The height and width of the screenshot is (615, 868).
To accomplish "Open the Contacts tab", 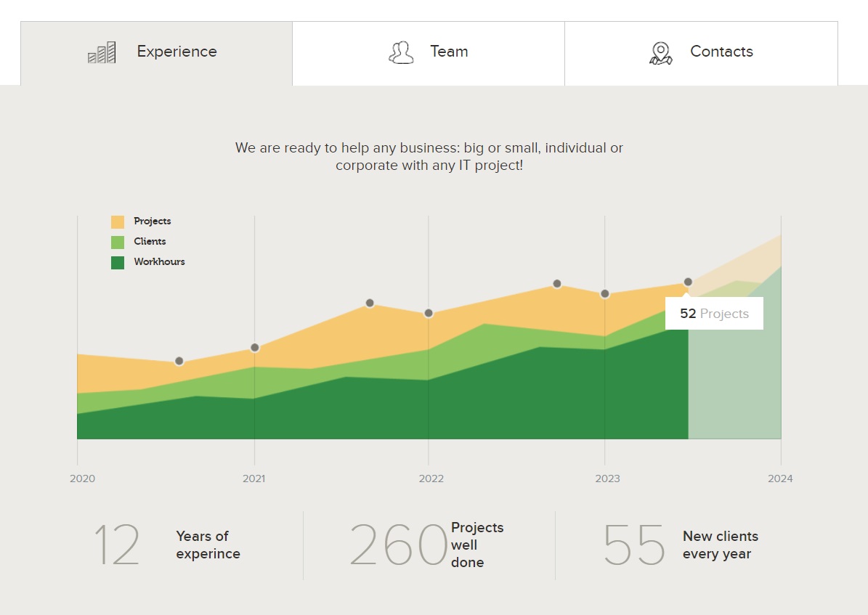I will 702,53.
